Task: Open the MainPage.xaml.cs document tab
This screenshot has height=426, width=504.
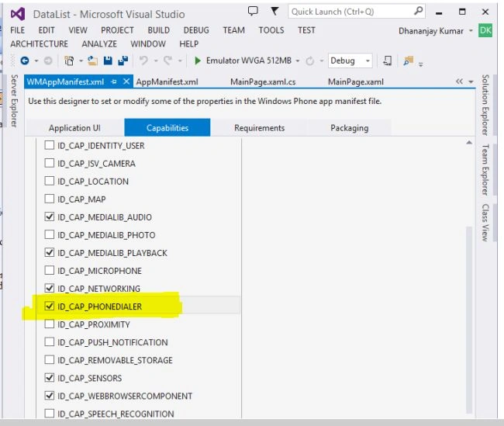Action: [x=263, y=82]
